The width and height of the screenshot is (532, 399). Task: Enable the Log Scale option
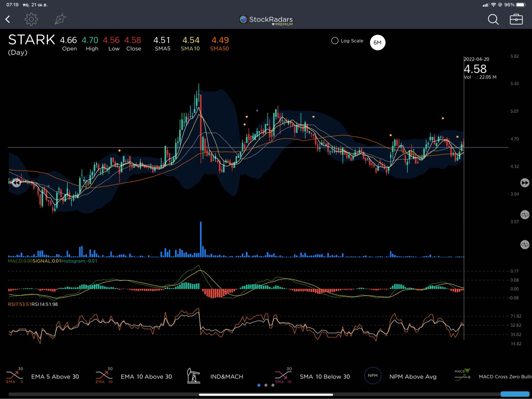pos(335,41)
